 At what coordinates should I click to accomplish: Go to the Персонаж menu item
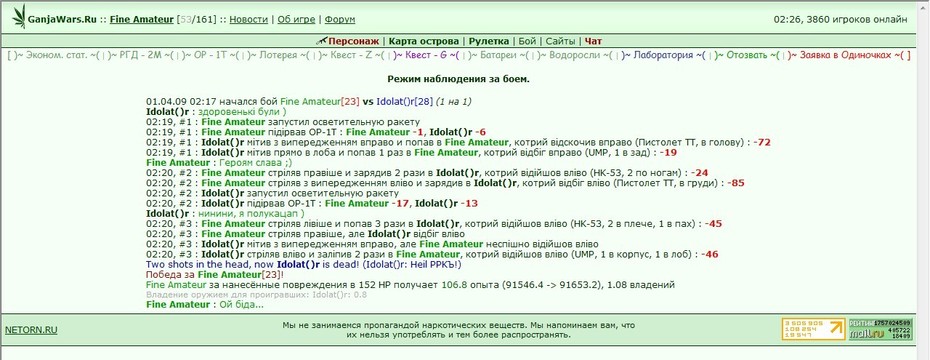click(x=353, y=41)
